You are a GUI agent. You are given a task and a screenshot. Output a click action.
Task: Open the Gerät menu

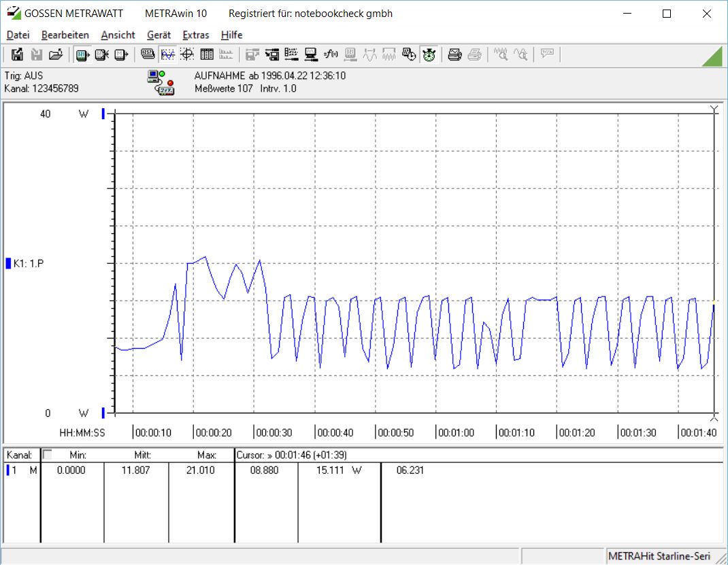(159, 35)
